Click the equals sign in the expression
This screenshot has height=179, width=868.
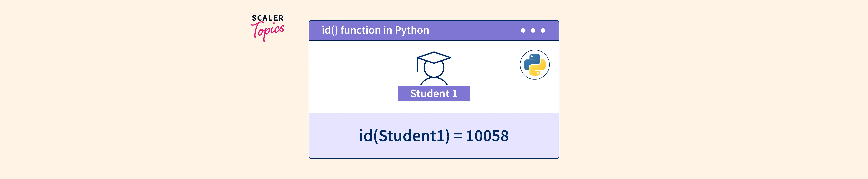(458, 136)
